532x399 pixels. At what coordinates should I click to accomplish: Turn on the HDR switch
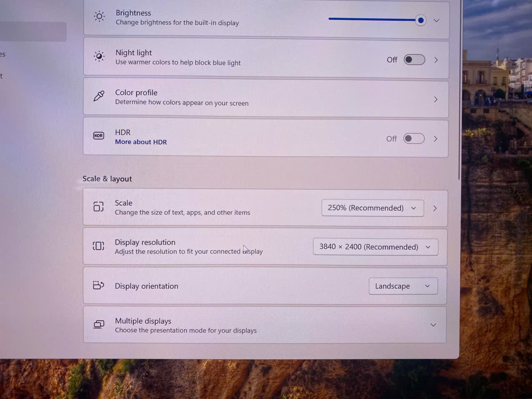point(414,139)
